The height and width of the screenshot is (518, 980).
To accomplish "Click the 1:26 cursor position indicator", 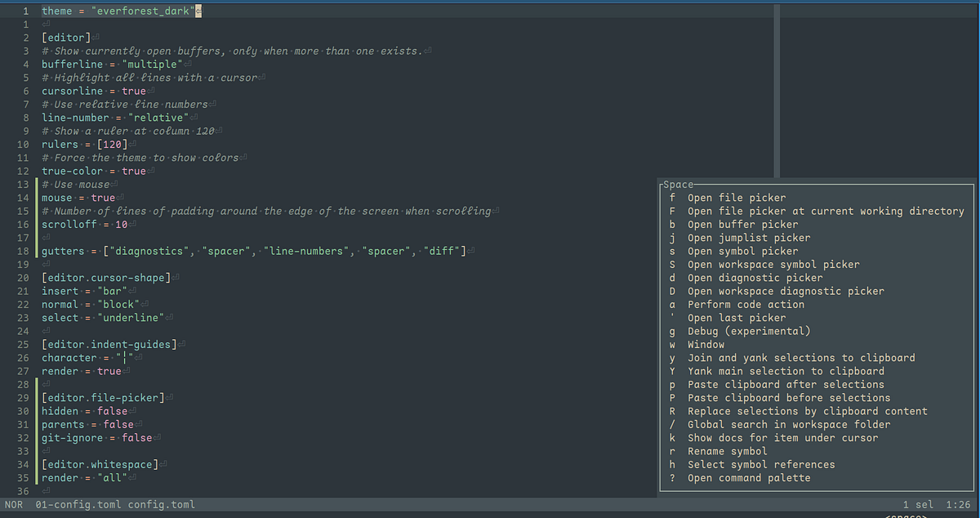I will [957, 505].
